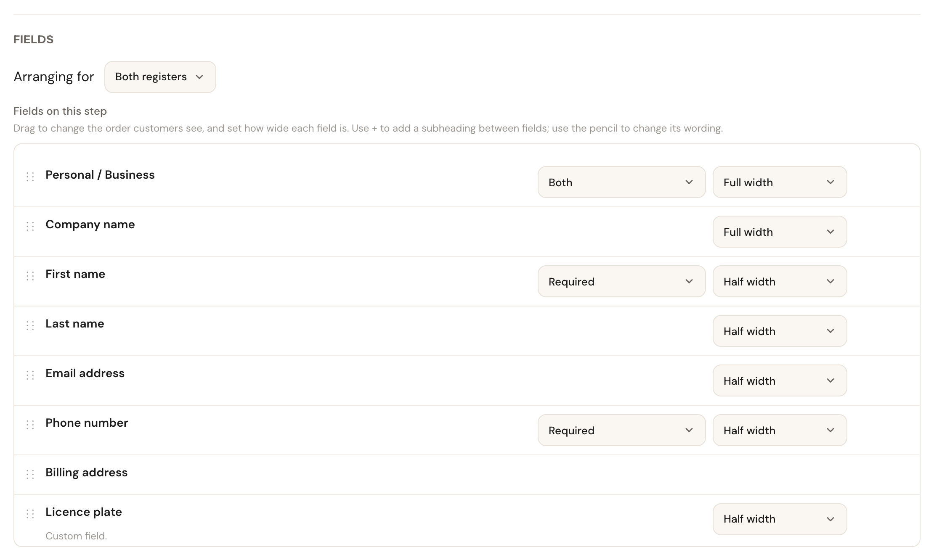Select the Personal / Business field label

click(x=100, y=175)
